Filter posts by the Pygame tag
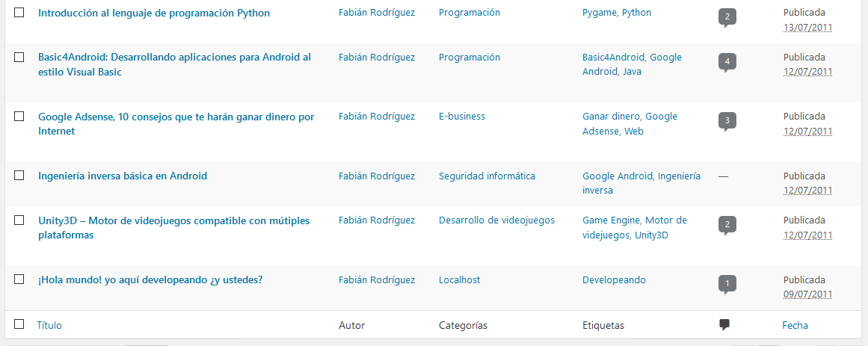The width and height of the screenshot is (868, 346). pos(600,13)
